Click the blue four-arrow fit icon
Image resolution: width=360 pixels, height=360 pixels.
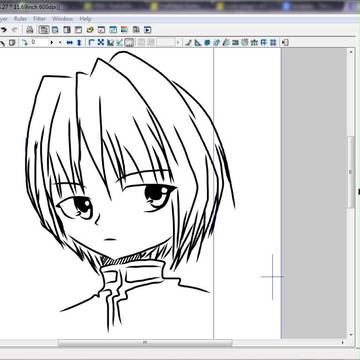[x=101, y=43]
